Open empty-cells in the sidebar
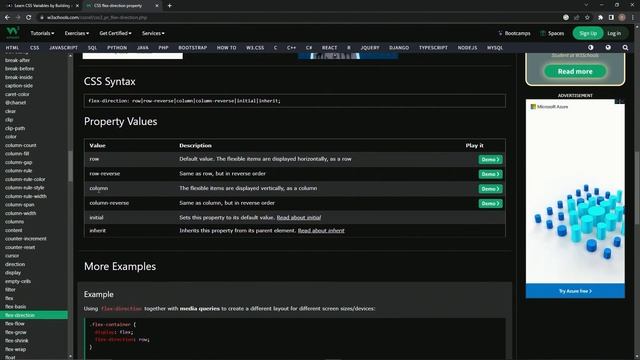This screenshot has width=640, height=360. pos(18,281)
